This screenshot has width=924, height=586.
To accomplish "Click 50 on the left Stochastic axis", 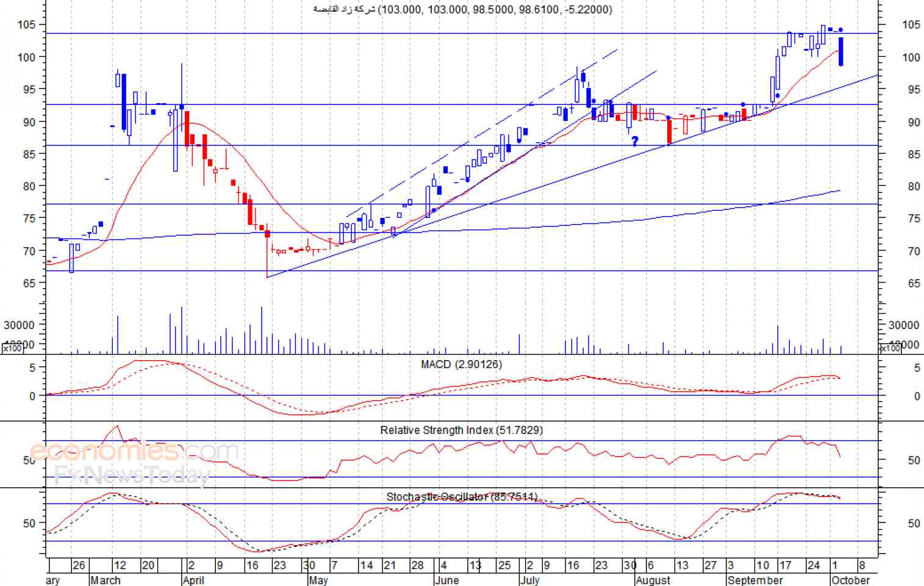I will pos(29,523).
